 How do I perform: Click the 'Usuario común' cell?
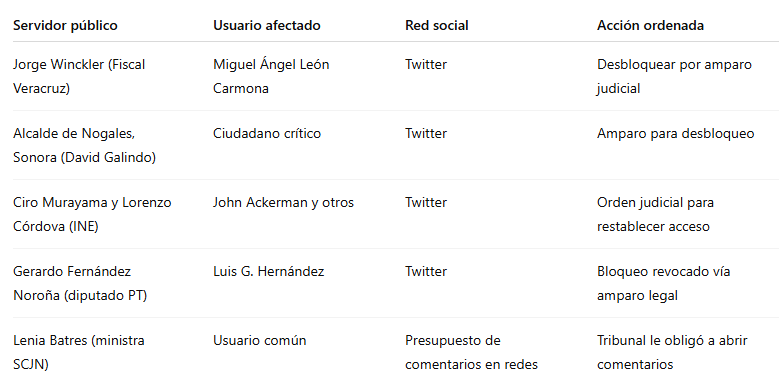pyautogui.click(x=260, y=341)
